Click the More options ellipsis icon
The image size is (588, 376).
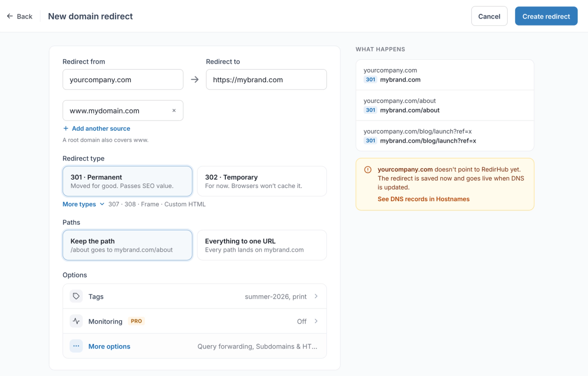point(76,346)
